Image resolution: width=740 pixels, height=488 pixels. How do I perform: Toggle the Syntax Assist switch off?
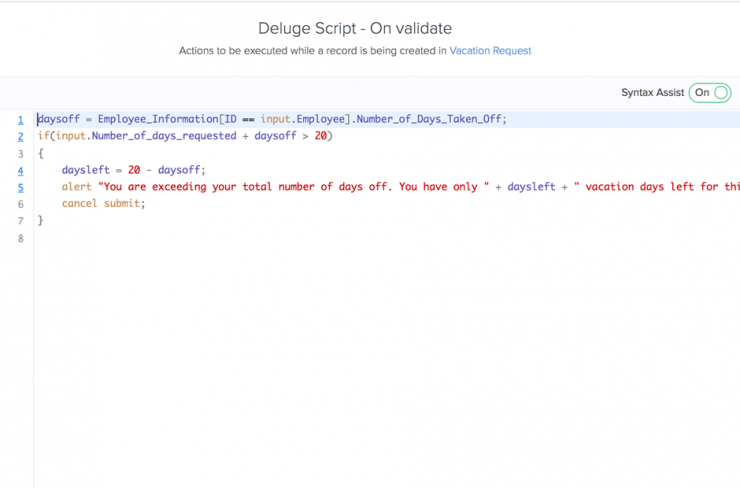click(x=709, y=93)
